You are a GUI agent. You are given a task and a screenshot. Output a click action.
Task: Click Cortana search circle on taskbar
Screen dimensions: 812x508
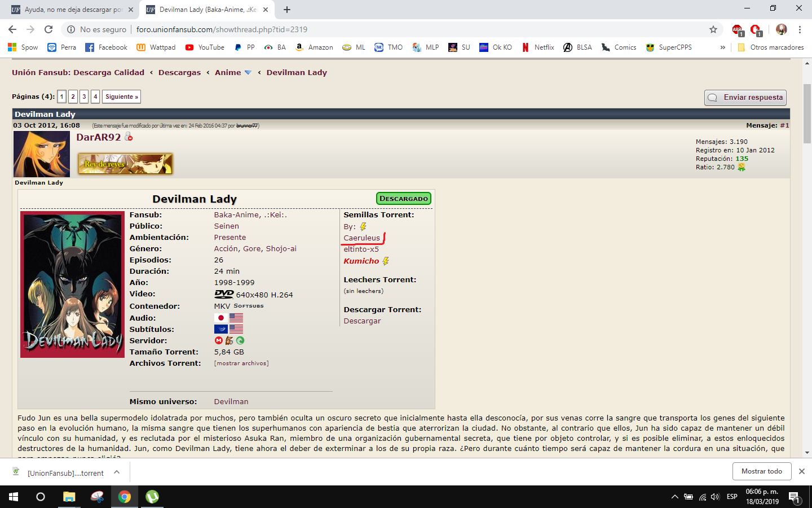coord(41,497)
